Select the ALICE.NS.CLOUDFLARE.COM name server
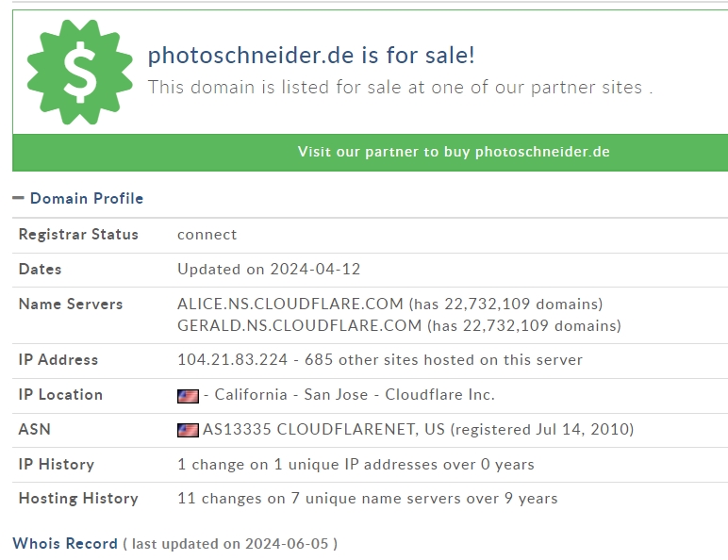The height and width of the screenshot is (560, 728). point(290,304)
